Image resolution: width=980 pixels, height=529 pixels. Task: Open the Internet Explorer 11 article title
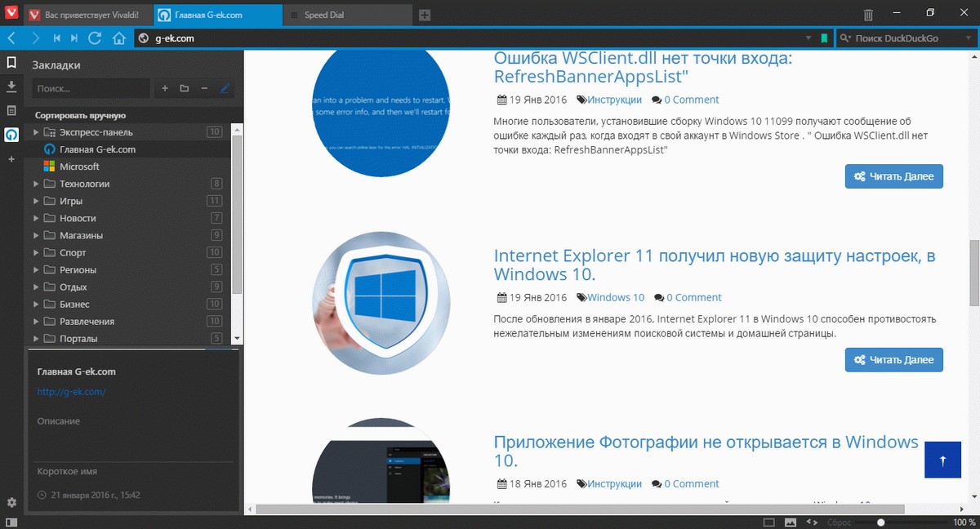(715, 264)
